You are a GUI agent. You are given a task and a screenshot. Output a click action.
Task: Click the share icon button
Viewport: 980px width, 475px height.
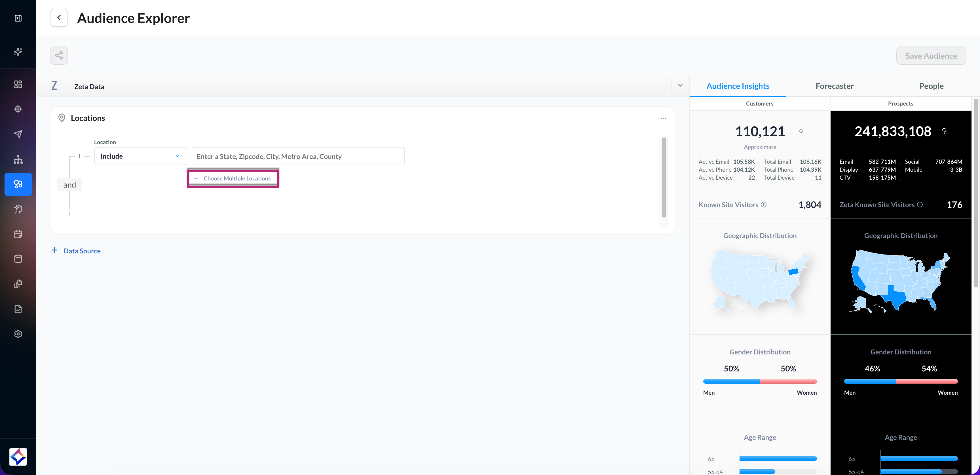click(x=59, y=56)
